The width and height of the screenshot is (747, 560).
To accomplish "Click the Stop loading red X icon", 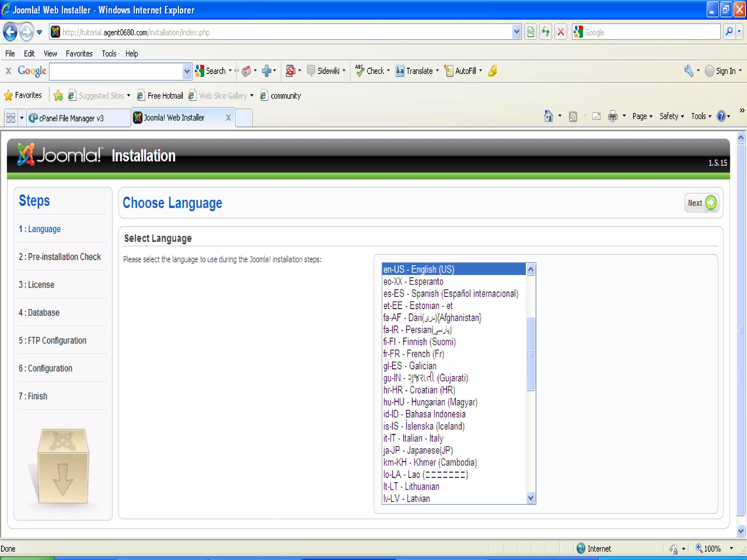I will tap(561, 32).
